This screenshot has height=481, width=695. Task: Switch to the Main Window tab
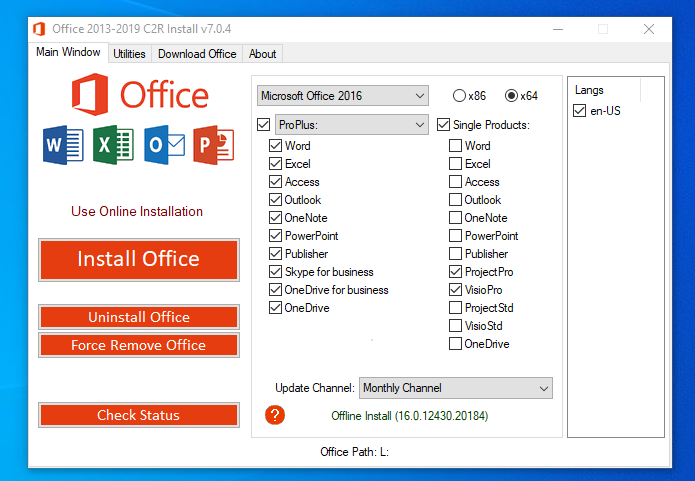[68, 52]
